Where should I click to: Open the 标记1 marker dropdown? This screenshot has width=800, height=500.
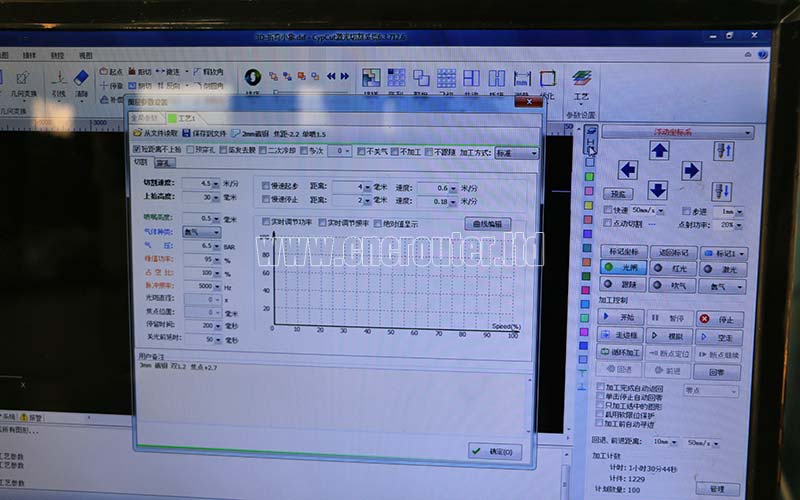(x=723, y=253)
